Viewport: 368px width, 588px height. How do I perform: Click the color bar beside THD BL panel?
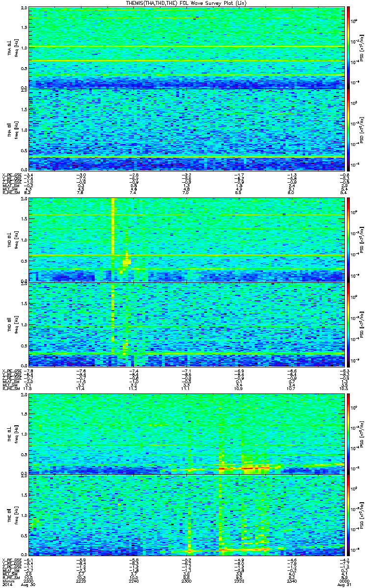click(x=348, y=239)
